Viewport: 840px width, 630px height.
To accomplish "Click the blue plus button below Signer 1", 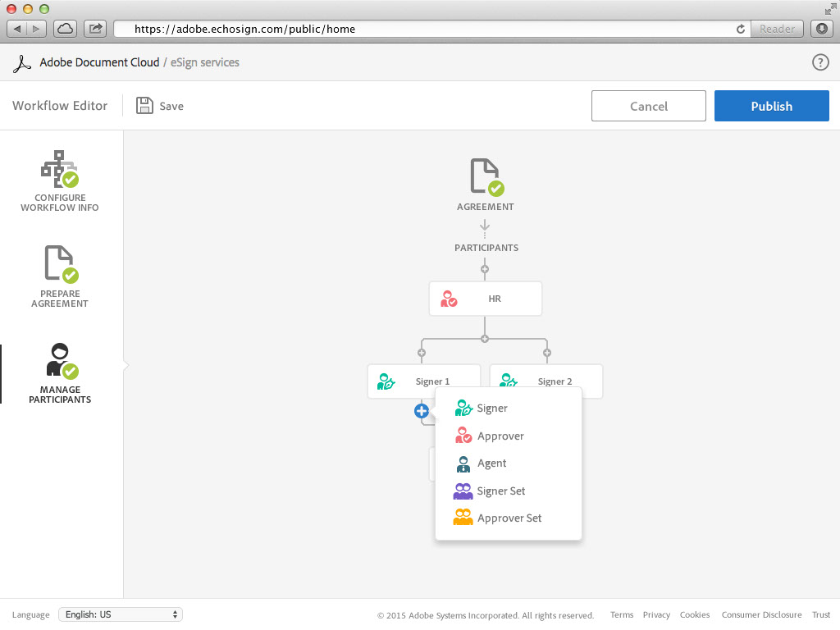I will pyautogui.click(x=422, y=411).
